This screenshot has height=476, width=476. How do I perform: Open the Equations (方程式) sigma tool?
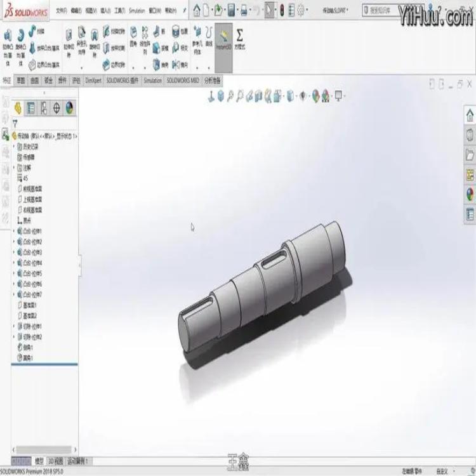click(239, 39)
